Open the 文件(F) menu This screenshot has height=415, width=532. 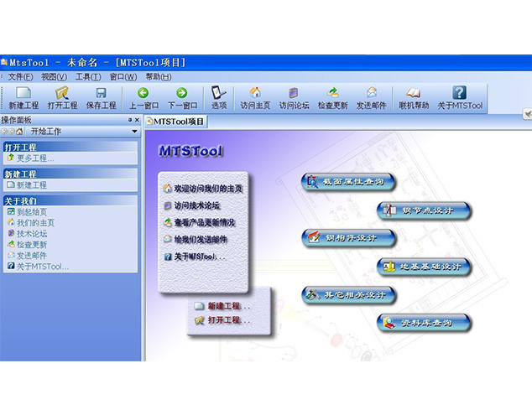[x=20, y=77]
